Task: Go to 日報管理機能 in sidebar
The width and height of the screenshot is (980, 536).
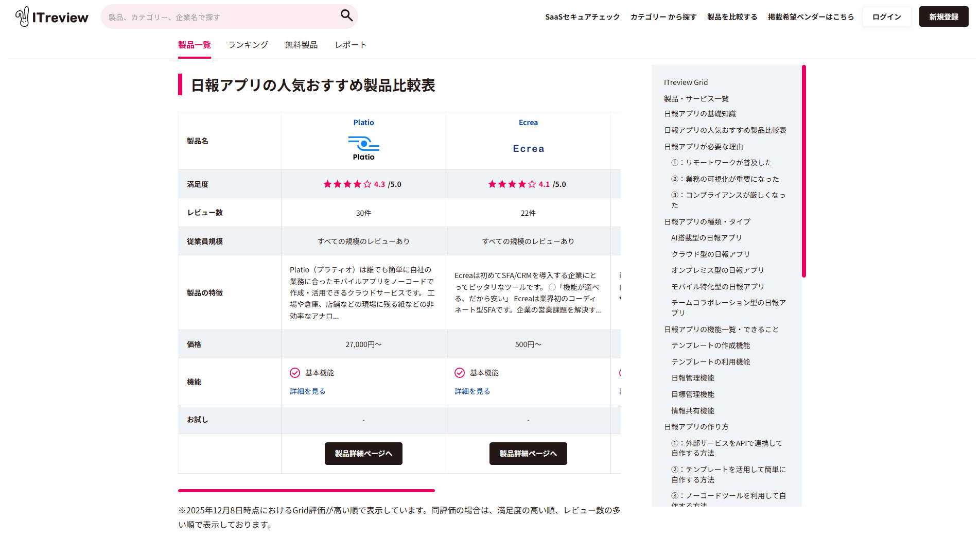Action: point(693,378)
